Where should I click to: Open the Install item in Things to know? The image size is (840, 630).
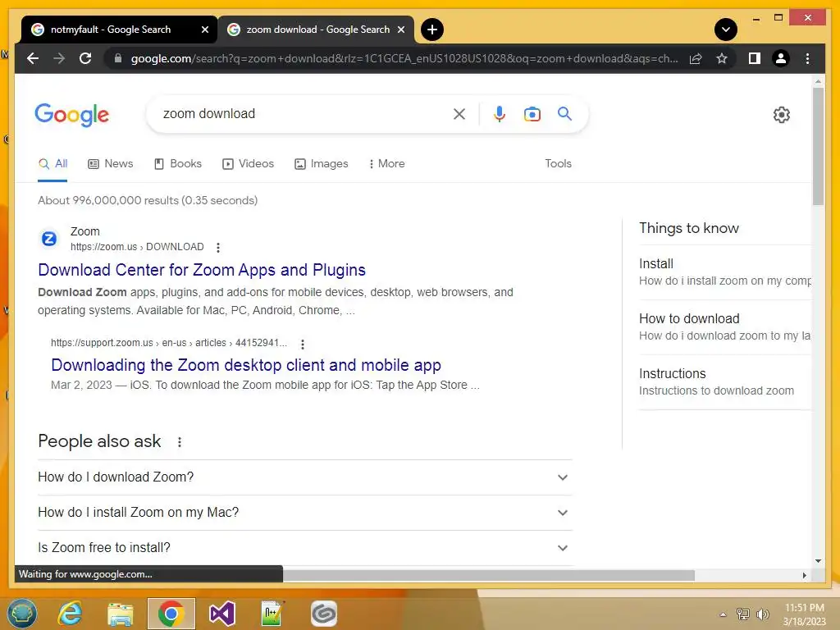point(725,272)
